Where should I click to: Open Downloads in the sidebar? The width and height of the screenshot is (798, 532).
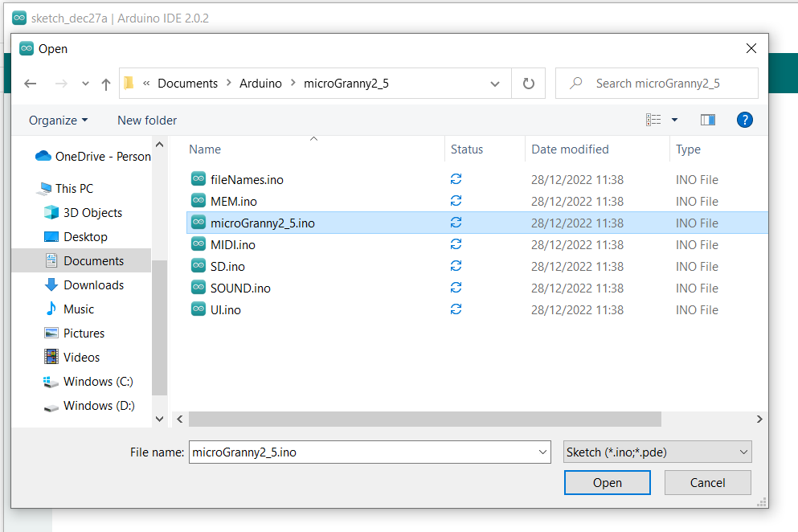[84, 285]
